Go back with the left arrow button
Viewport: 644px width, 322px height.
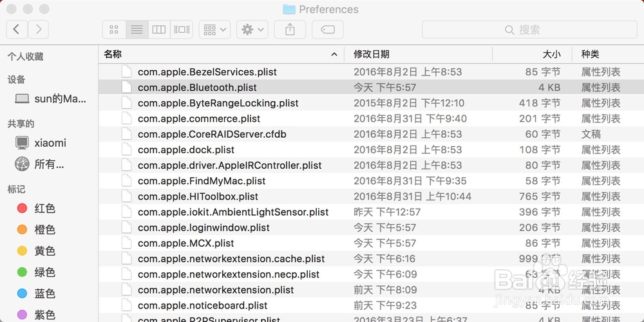(x=17, y=30)
